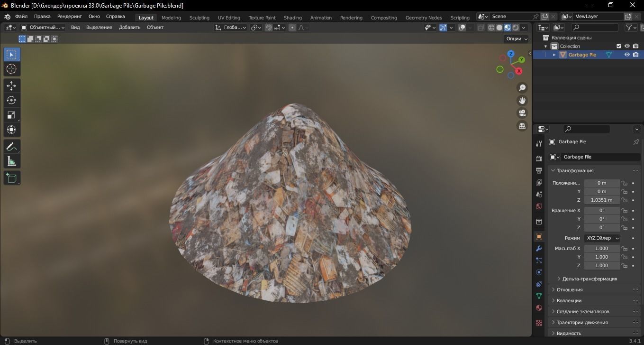
Task: Select the Measure tool
Action: pos(12,161)
